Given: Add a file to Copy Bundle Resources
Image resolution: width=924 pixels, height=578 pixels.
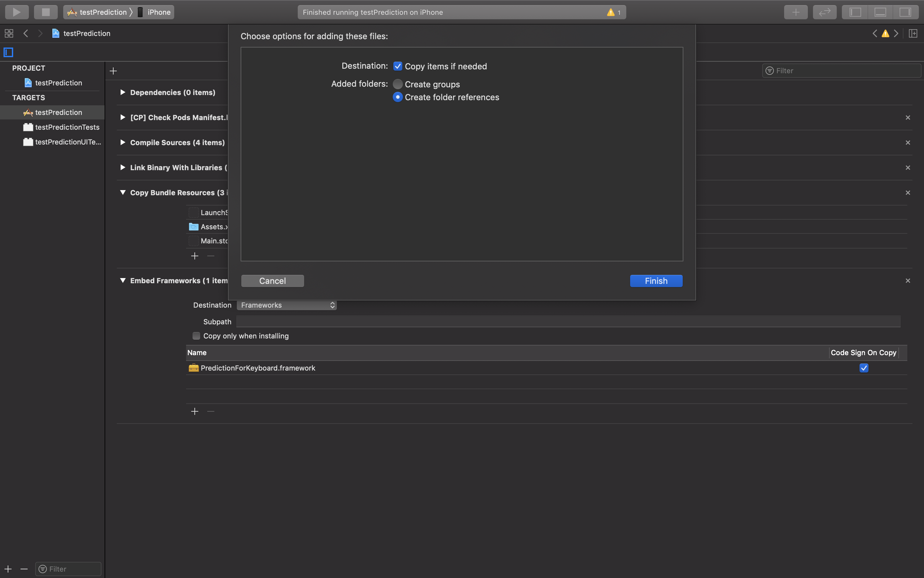Looking at the screenshot, I should tap(195, 256).
